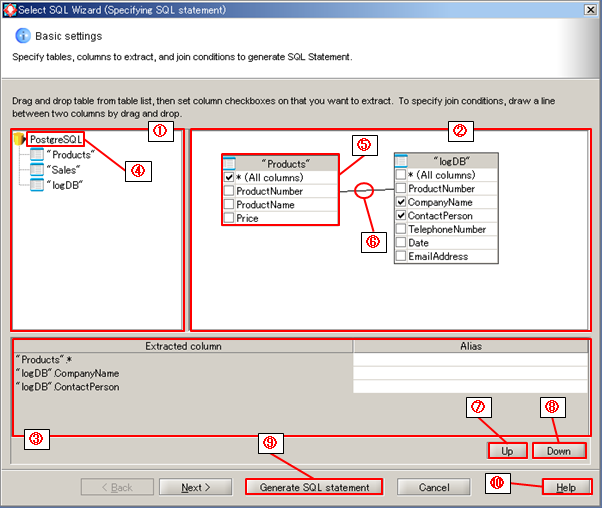The image size is (602, 508).
Task: Click the "Sales" table icon in tree
Action: 37,170
